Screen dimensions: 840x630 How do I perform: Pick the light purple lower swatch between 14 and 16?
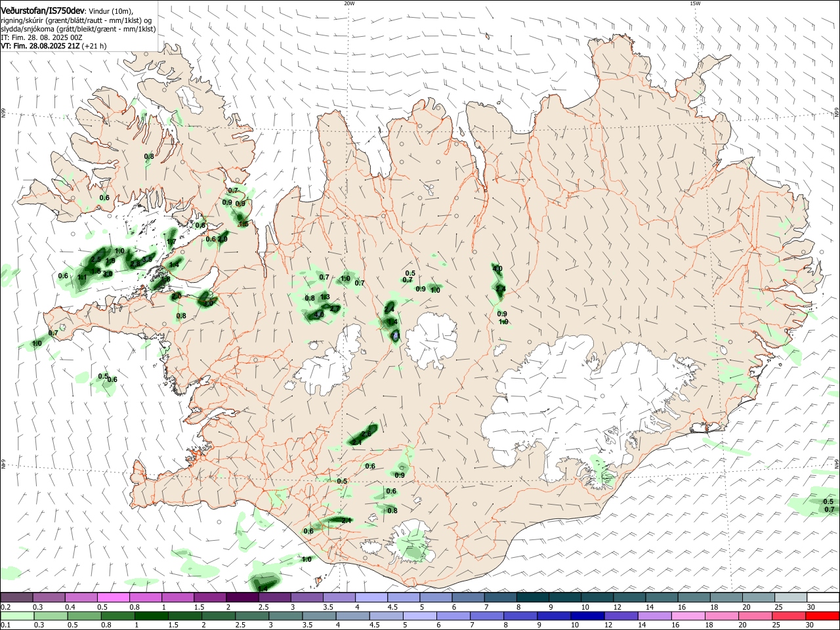[x=654, y=616]
